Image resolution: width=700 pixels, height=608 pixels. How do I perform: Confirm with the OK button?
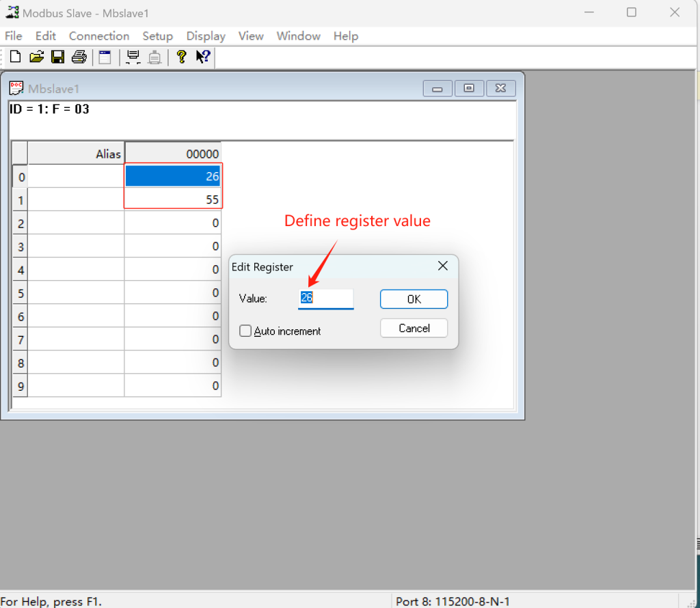(x=414, y=299)
